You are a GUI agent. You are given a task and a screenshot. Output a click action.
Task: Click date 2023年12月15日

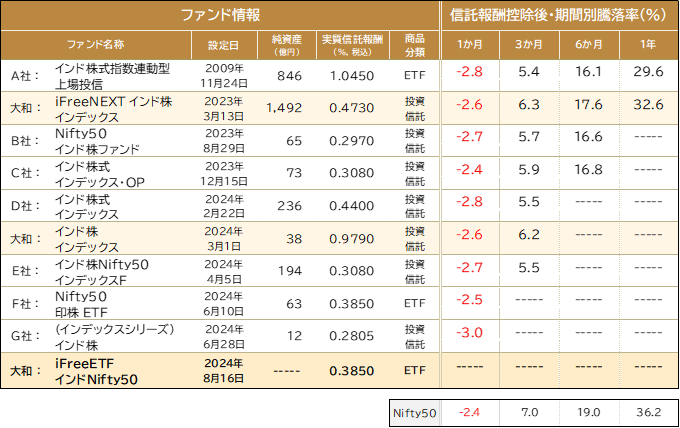coord(224,173)
